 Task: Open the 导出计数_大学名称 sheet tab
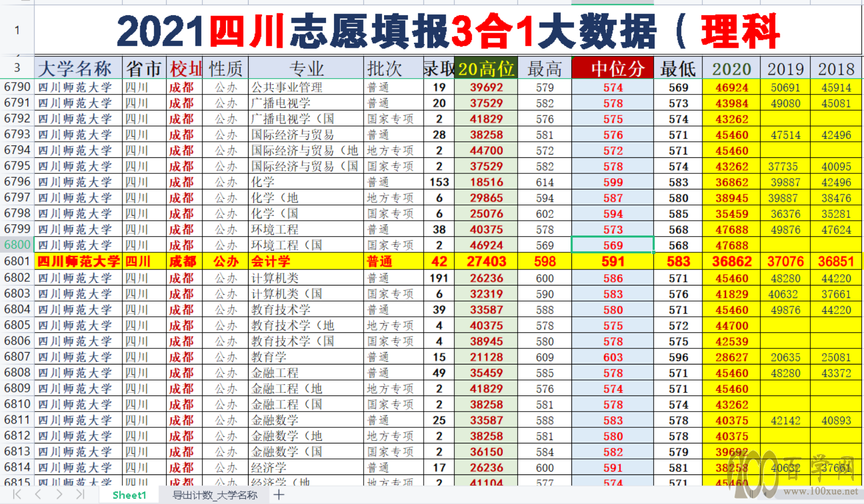[x=215, y=495]
